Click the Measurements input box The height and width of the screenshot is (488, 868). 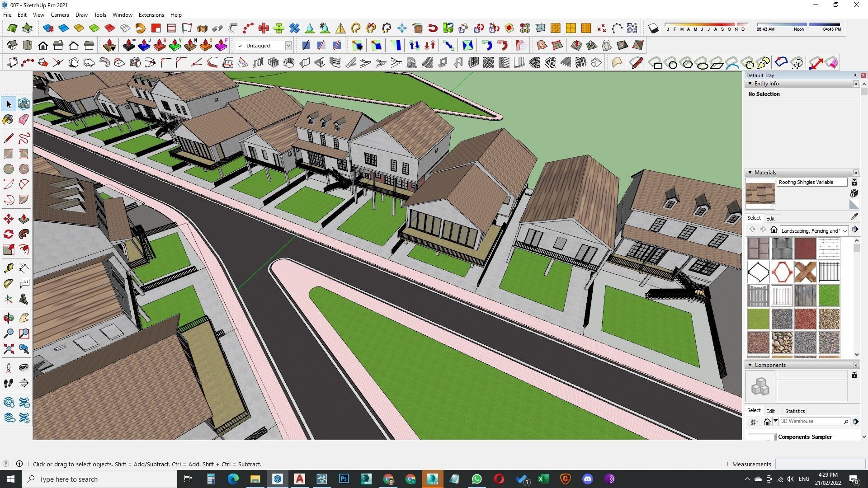820,464
